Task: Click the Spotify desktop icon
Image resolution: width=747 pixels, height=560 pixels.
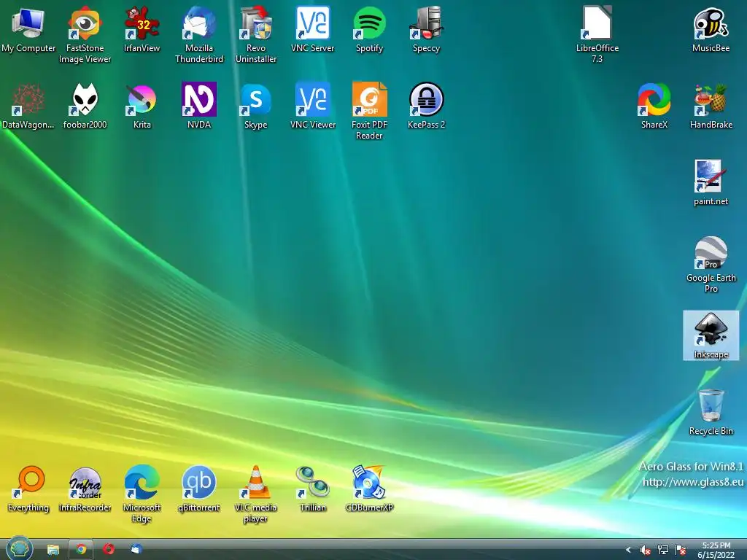Action: pos(369,29)
